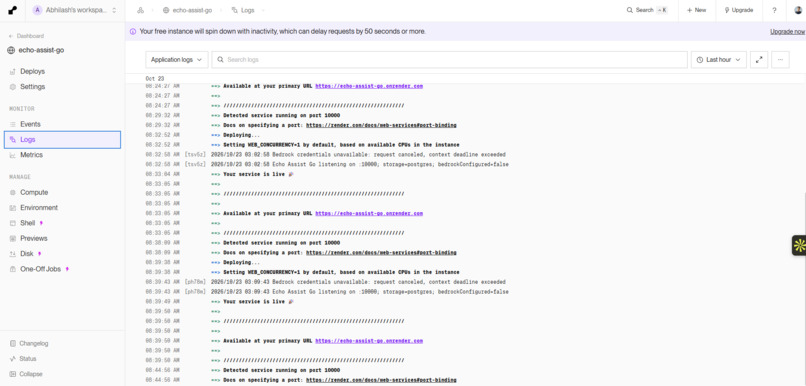
Task: Click the Status pulse icon
Action: point(13,359)
